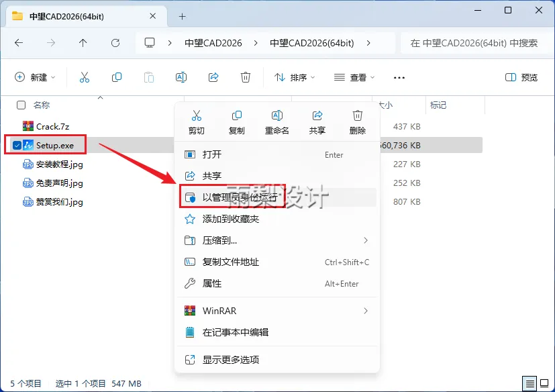Click the 安装教程.jpg file icon

pos(28,164)
